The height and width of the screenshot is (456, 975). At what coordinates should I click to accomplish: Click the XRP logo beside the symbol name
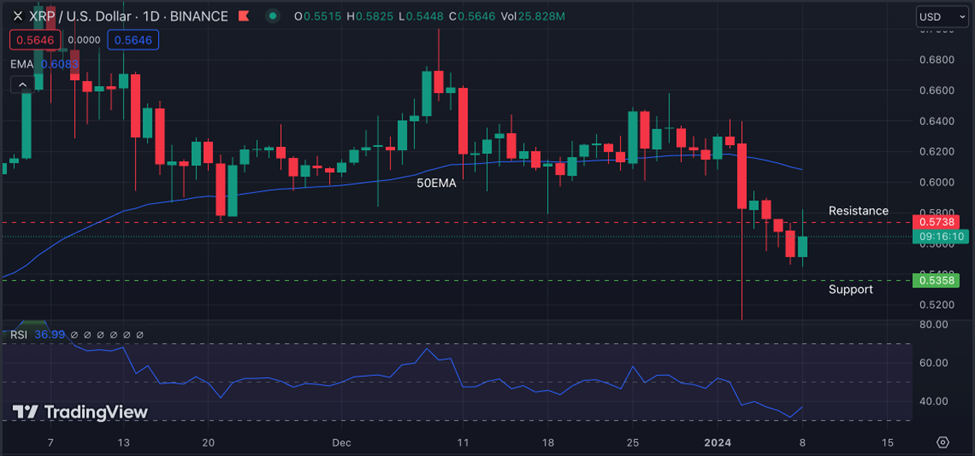17,16
